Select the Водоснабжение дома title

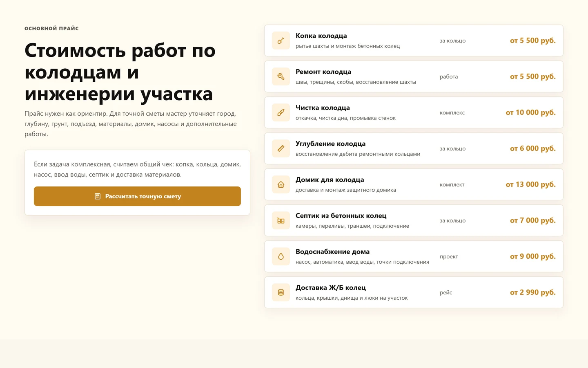tap(333, 251)
